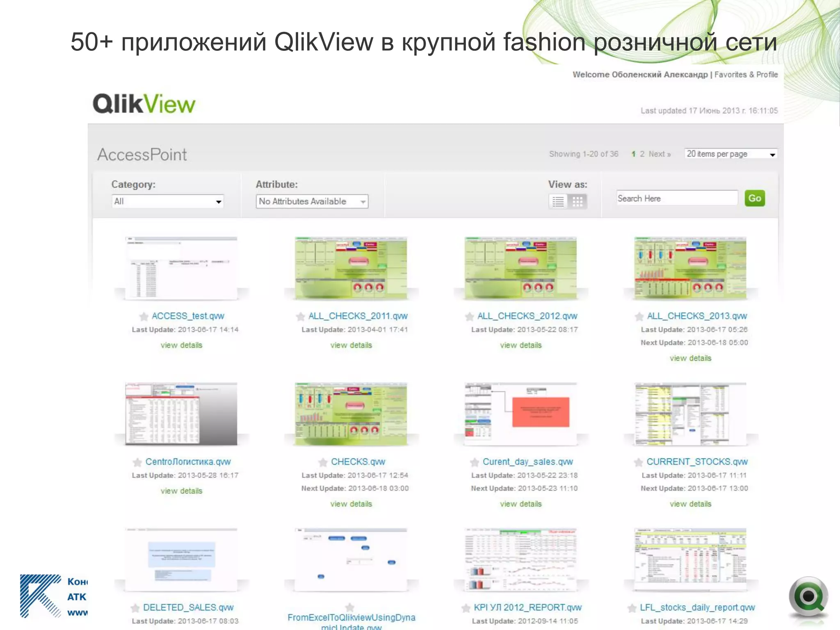Click the CentroЛогистика.qvw thumbnail preview
The width and height of the screenshot is (840, 630).
pyautogui.click(x=181, y=414)
